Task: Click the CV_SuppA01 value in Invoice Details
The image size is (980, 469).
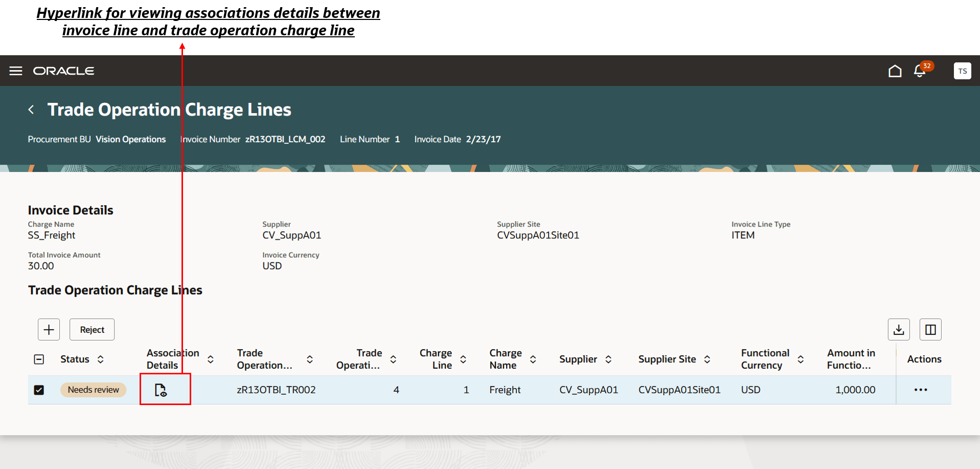Action: coord(292,235)
